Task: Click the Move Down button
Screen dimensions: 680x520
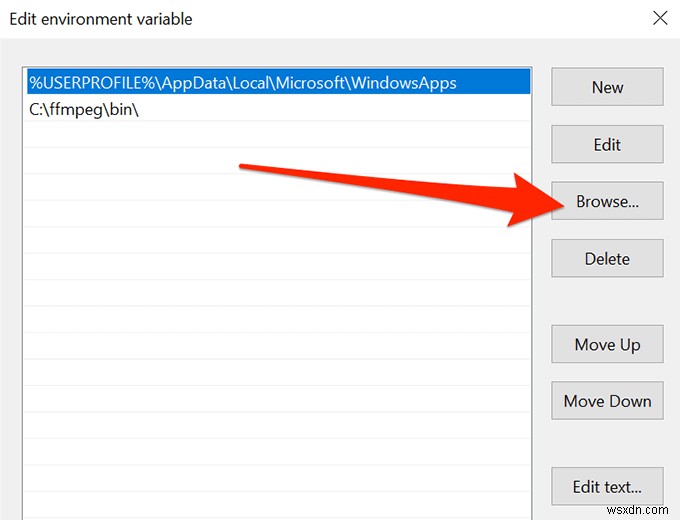Action: [607, 401]
